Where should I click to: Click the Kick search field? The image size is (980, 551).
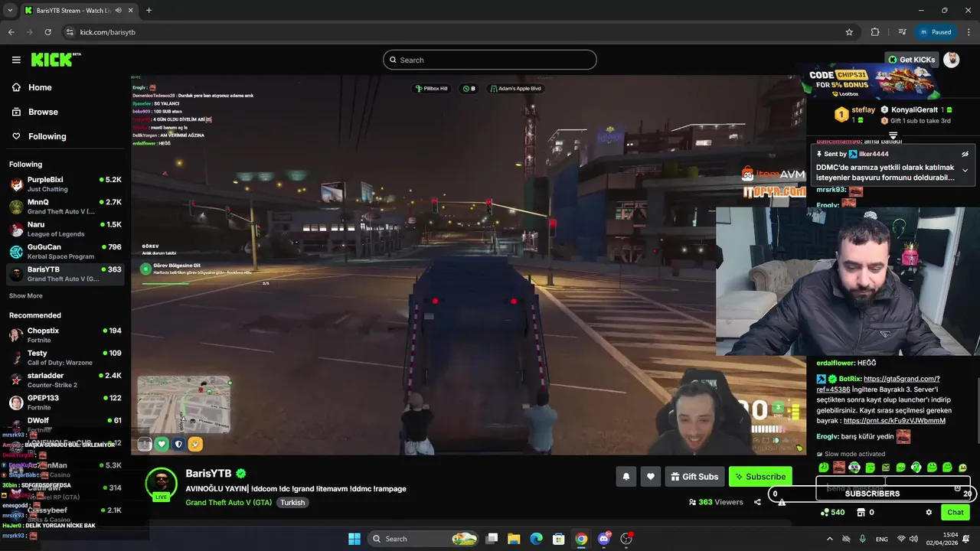490,60
